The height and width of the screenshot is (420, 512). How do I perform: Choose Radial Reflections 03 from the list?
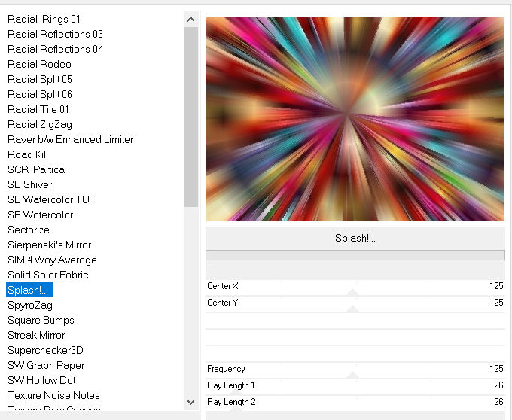tap(55, 34)
